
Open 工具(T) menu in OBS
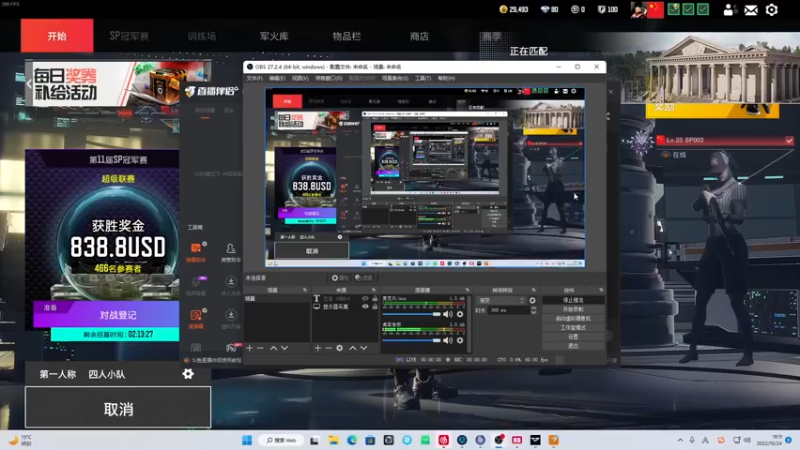coord(422,78)
